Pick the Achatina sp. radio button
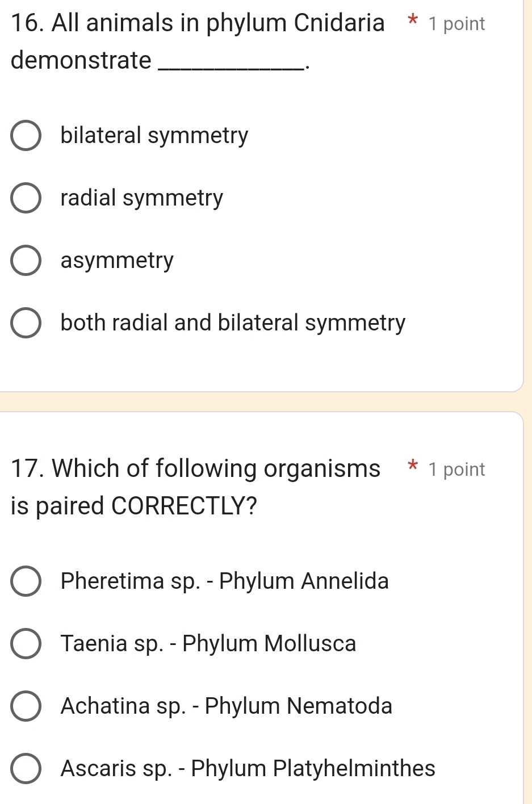This screenshot has width=532, height=804. click(x=26, y=706)
